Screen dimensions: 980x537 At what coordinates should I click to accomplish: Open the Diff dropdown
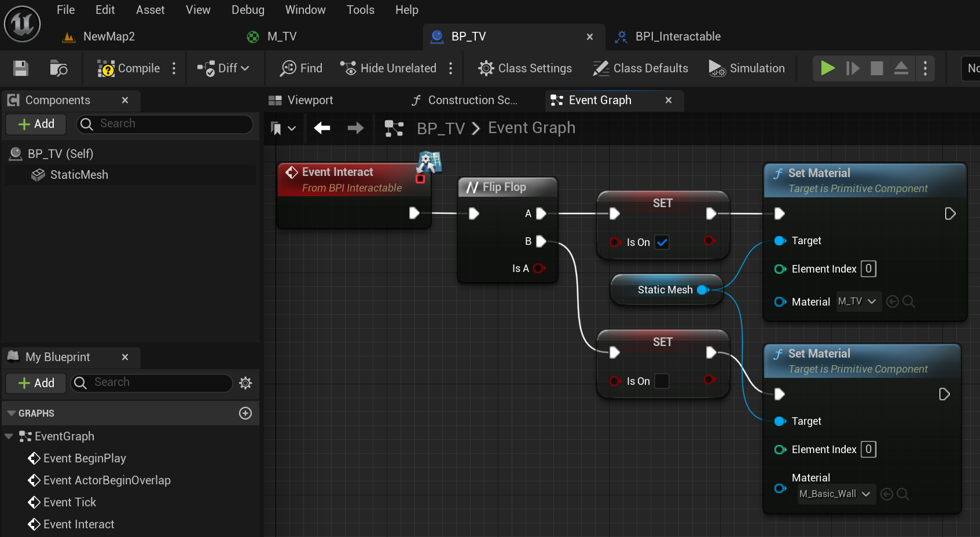click(x=223, y=68)
